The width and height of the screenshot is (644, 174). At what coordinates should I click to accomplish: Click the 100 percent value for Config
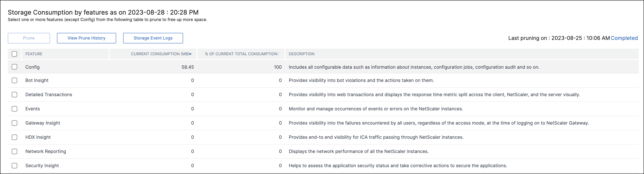tap(278, 67)
